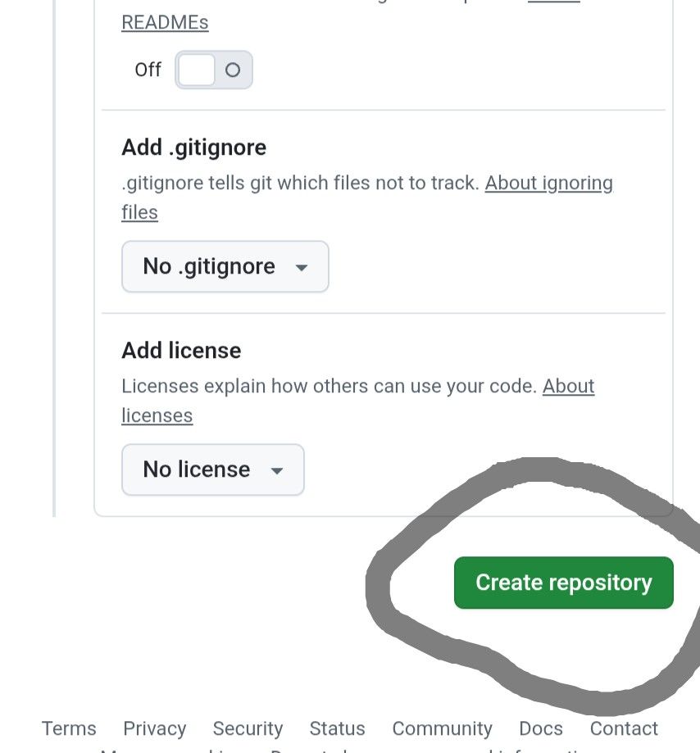Open the Community footer link
Viewport: 700px width, 753px height.
tap(442, 728)
